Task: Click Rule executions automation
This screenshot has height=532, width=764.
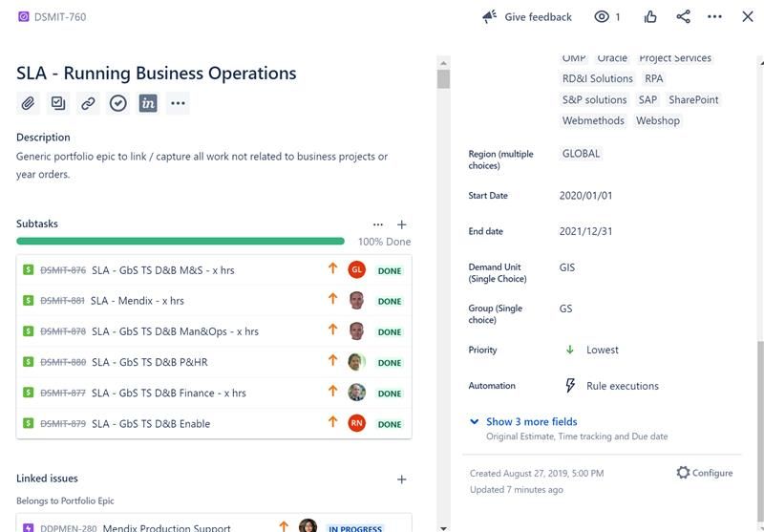Action: point(623,386)
